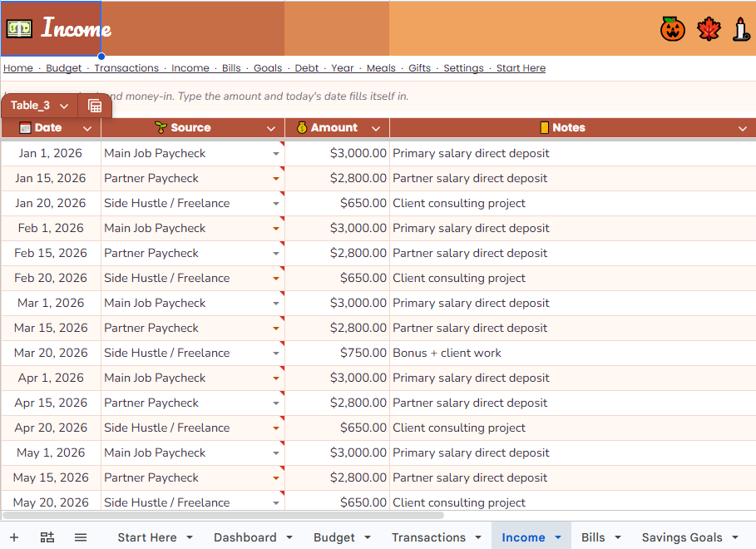Click the horizontal scrollbar thumb
This screenshot has width=756, height=549.
223,515
